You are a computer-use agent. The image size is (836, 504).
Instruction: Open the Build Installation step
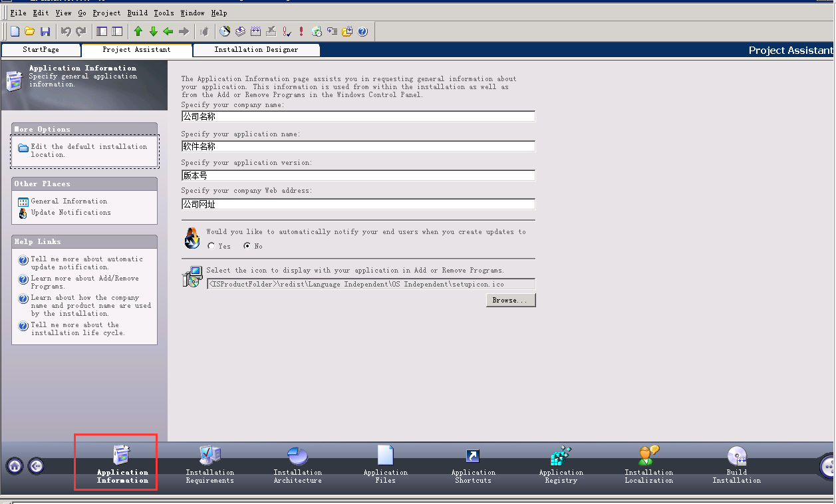click(x=736, y=465)
